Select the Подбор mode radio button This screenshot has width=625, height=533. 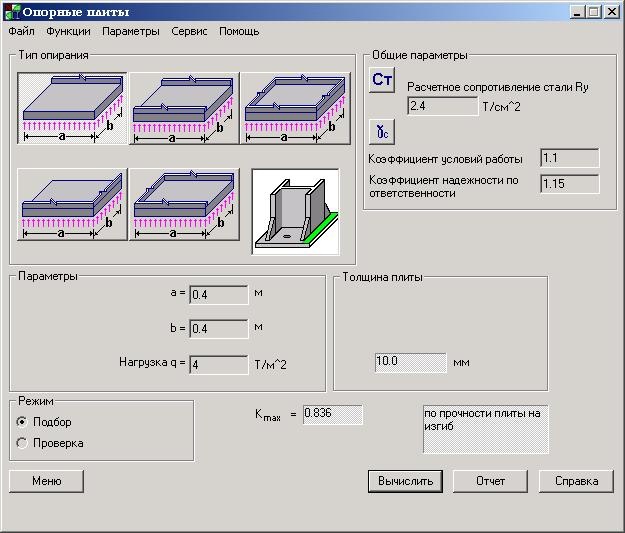[x=22, y=422]
